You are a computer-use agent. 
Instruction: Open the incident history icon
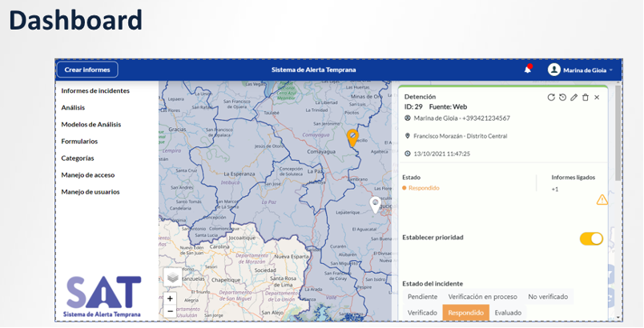point(562,97)
